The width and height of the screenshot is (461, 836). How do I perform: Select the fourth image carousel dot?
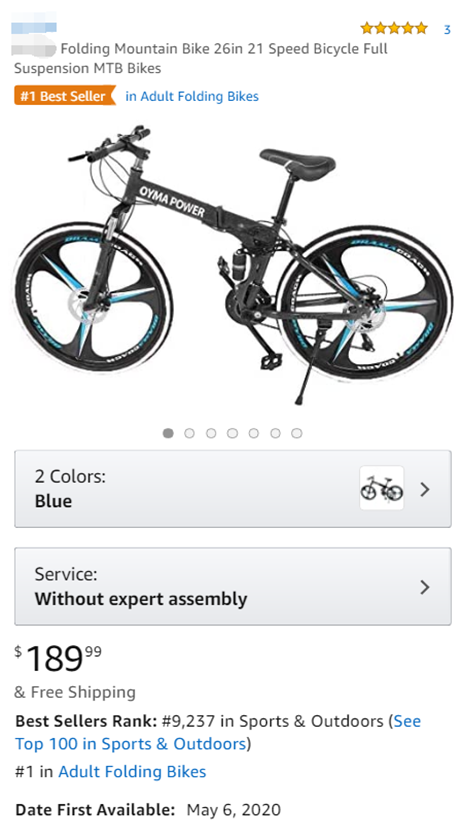tap(232, 433)
